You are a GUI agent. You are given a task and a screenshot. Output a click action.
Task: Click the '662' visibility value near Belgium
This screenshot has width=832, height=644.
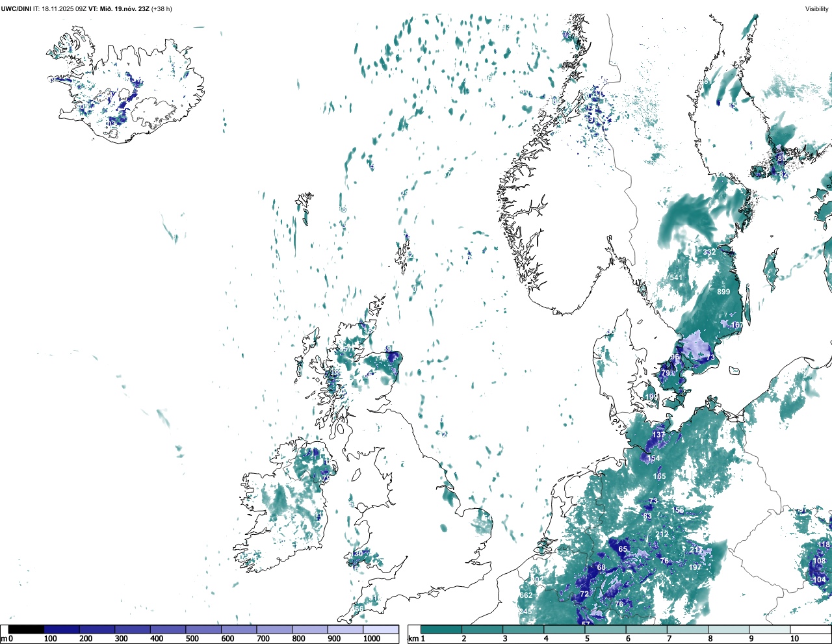[526, 595]
